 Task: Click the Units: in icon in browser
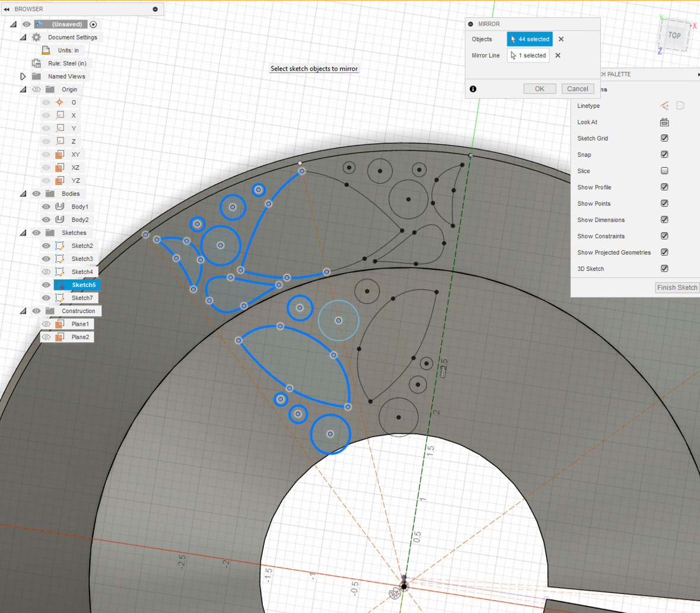(x=45, y=50)
